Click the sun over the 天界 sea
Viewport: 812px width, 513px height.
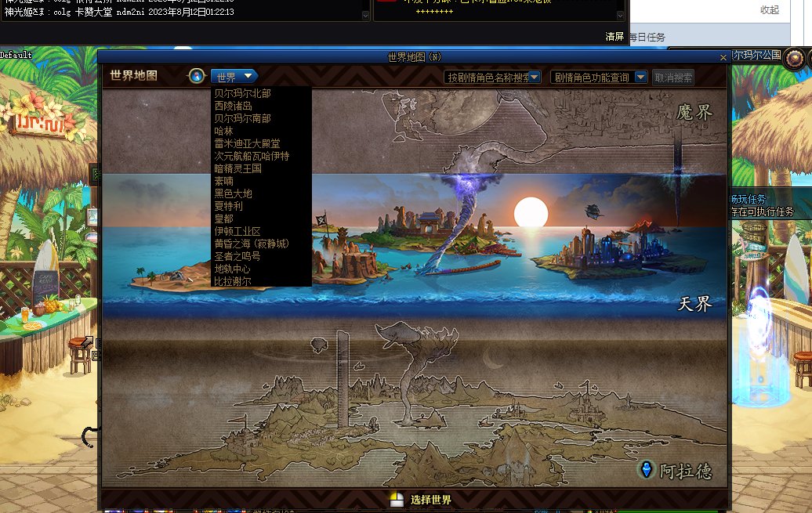pyautogui.click(x=531, y=213)
